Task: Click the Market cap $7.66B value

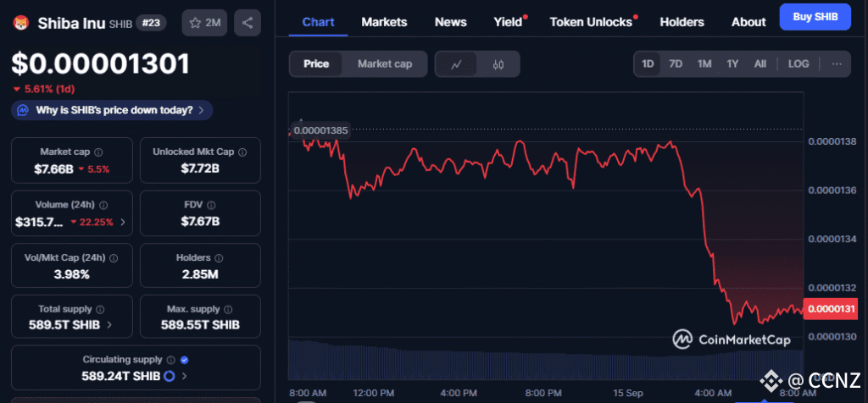Action: pos(53,169)
